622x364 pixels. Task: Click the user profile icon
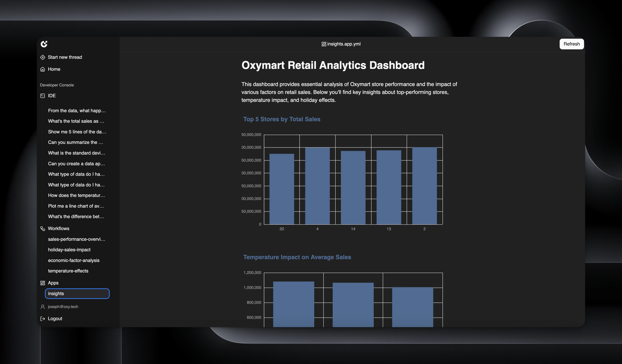[43, 307]
